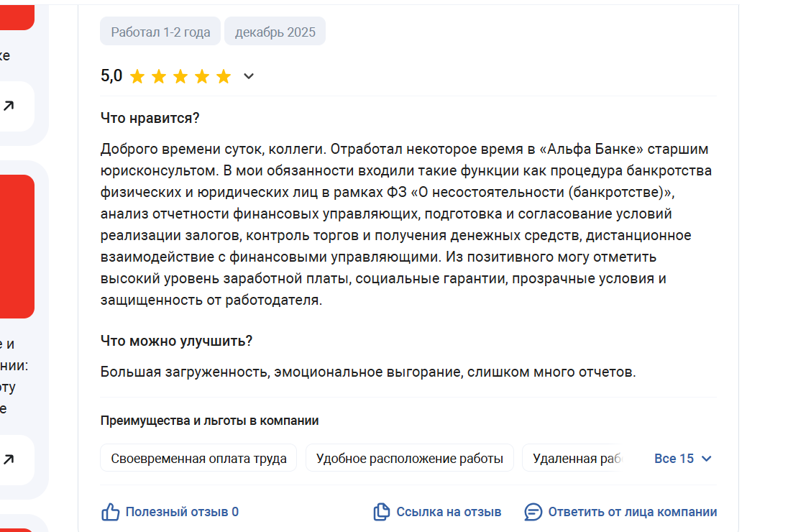Mark review as useful via Полезный отзыв text
This screenshot has width=811, height=532.
point(182,512)
